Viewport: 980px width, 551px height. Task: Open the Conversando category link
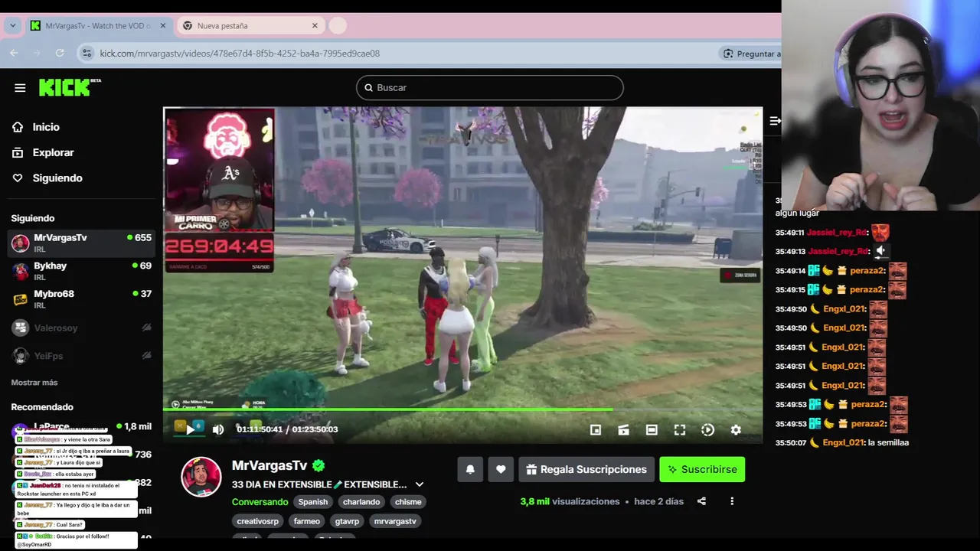pos(260,502)
